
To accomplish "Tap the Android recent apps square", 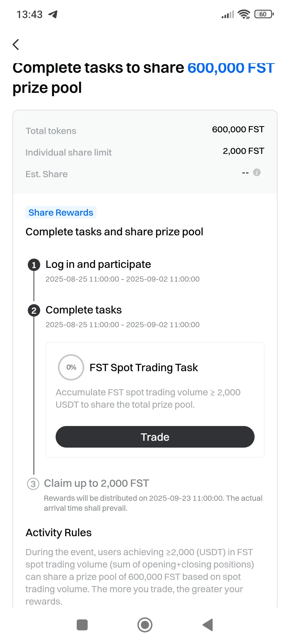I will (82, 625).
